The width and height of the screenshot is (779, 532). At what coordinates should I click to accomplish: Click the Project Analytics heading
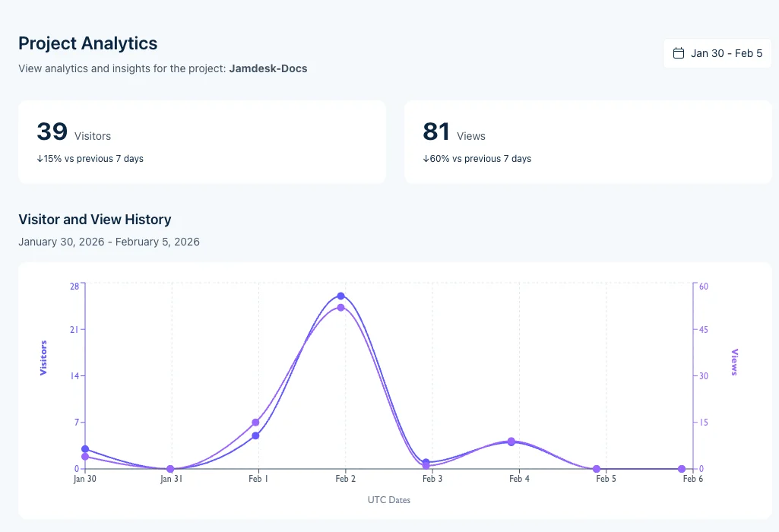point(87,43)
